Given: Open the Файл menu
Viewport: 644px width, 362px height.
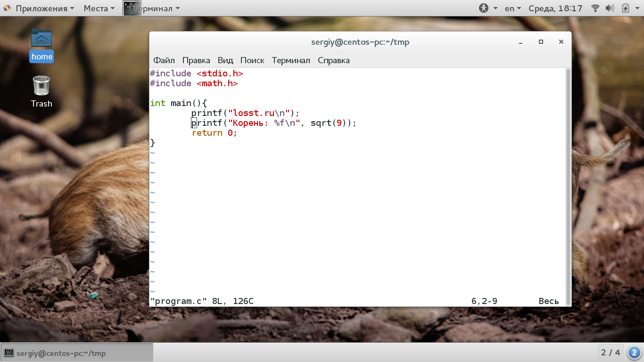Looking at the screenshot, I should click(164, 60).
